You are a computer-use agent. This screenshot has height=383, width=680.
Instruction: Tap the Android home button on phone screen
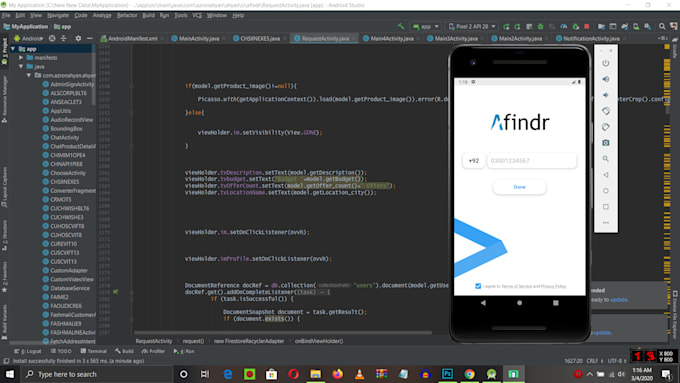pos(519,303)
